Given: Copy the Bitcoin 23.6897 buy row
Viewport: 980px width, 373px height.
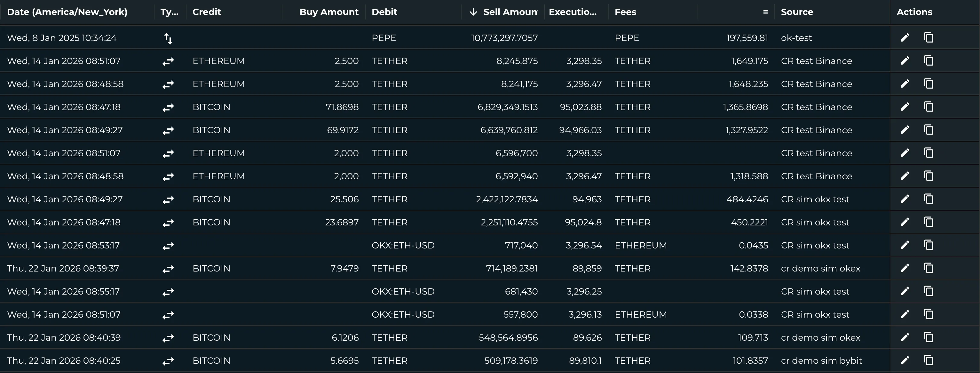Looking at the screenshot, I should point(929,222).
